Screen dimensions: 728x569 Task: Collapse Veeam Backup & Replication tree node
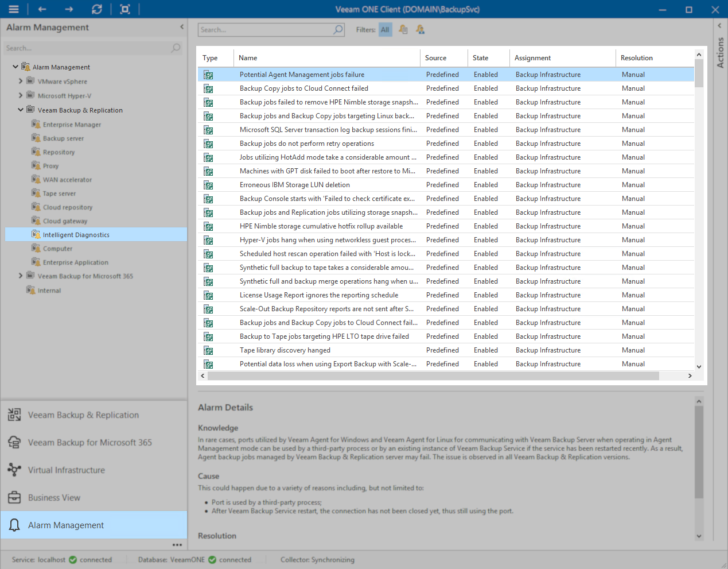click(x=21, y=110)
